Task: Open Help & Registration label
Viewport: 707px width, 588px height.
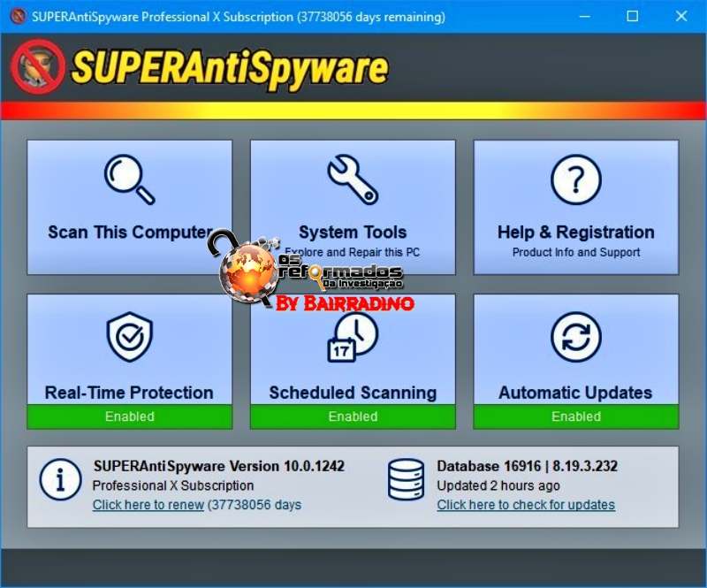Action: coord(576,232)
